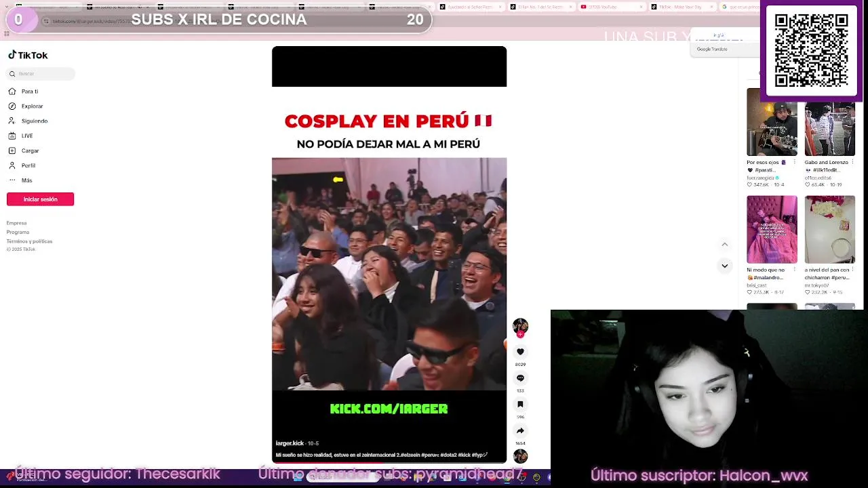Like the video with the heart icon
Viewport: 868px width, 488px height.
(520, 352)
